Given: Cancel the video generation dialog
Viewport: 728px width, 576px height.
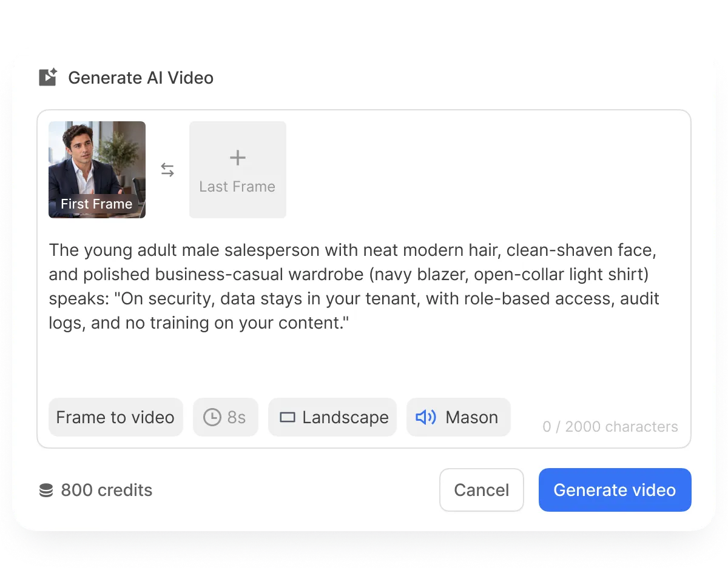Looking at the screenshot, I should (x=482, y=490).
